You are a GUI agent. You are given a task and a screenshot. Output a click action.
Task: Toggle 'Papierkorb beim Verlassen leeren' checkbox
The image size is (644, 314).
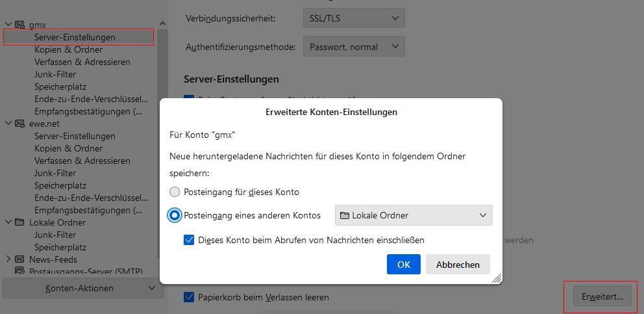coord(189,297)
